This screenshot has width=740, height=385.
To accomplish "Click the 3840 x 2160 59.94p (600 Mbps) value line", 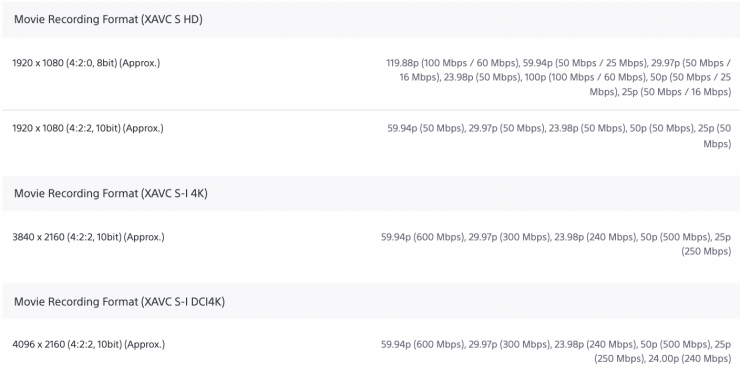I will point(556,237).
